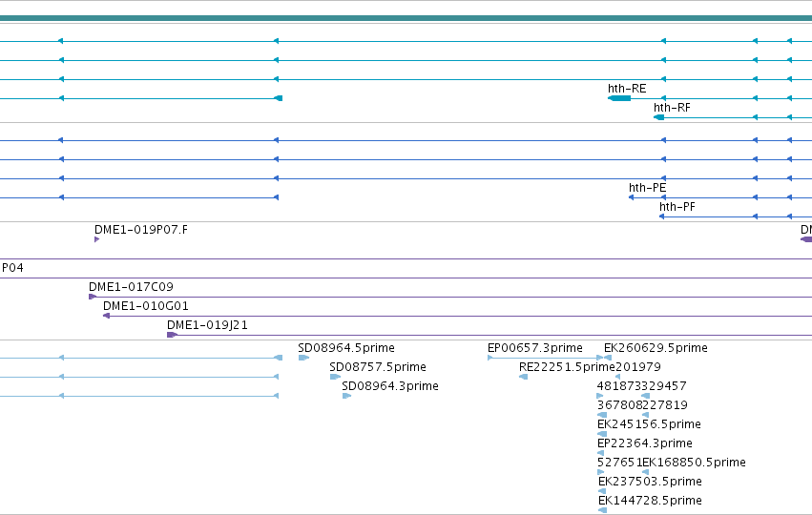812x515 pixels.
Task: Open the DME1-019J21 feature label
Action: 207,325
